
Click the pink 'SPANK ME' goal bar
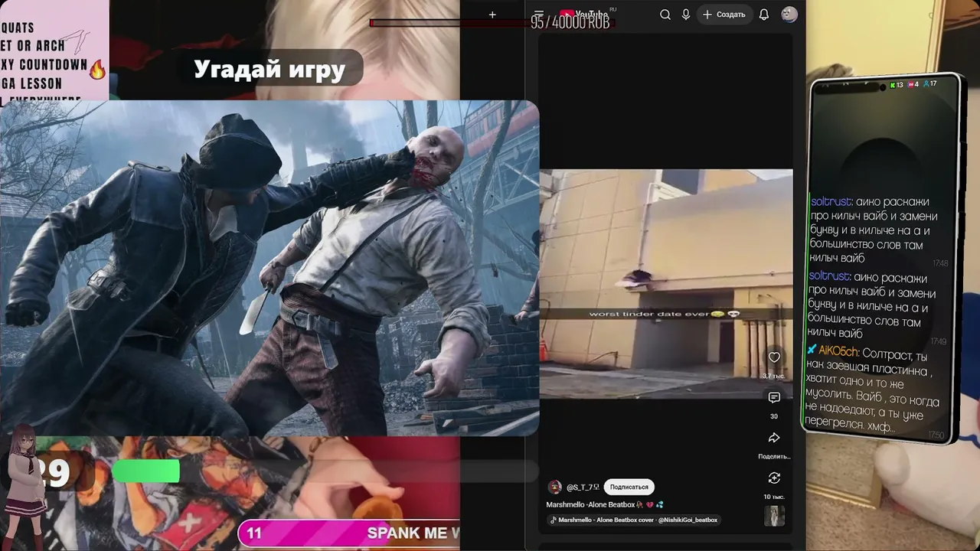click(x=349, y=533)
